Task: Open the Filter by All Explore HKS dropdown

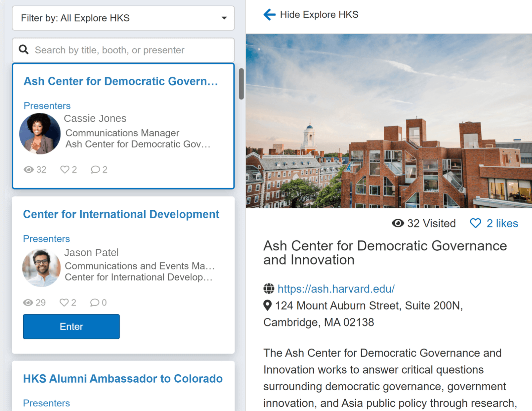Action: point(123,18)
